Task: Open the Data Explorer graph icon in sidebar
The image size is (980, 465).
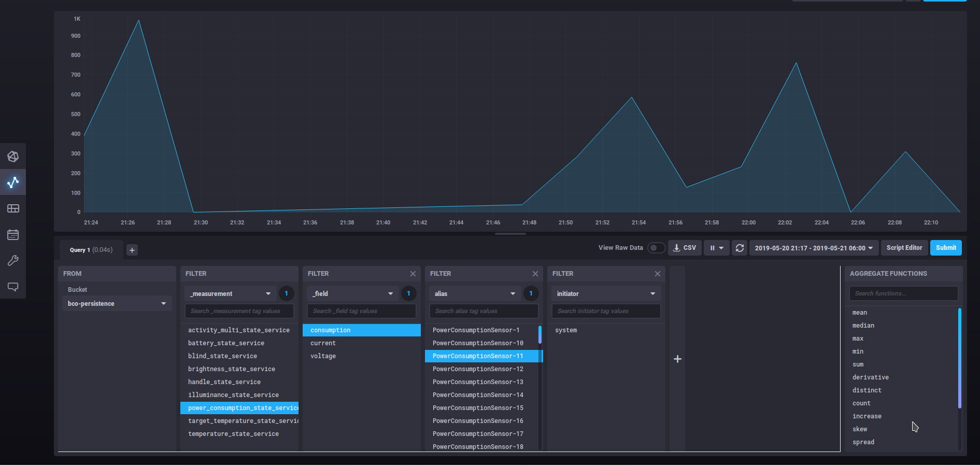Action: [x=13, y=182]
